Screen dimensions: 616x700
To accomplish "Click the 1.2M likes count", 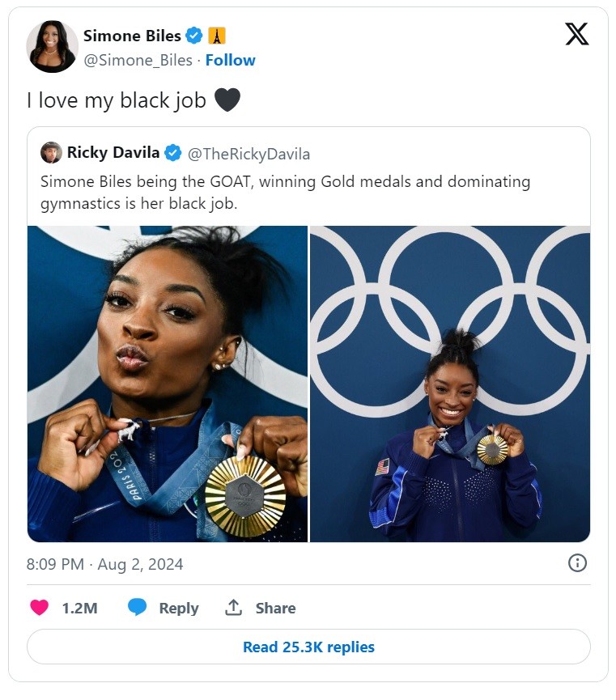I will coord(79,608).
